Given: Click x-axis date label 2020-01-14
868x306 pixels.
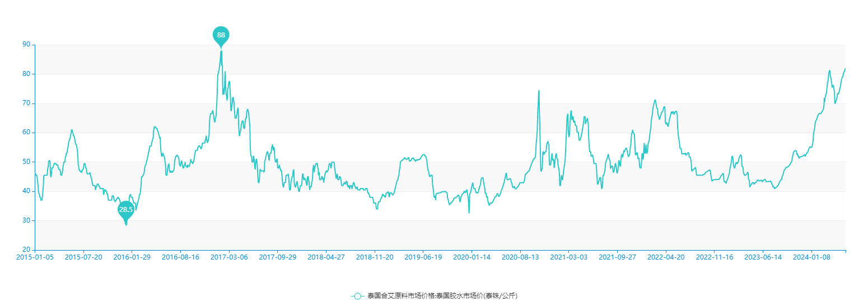Looking at the screenshot, I should click(472, 257).
